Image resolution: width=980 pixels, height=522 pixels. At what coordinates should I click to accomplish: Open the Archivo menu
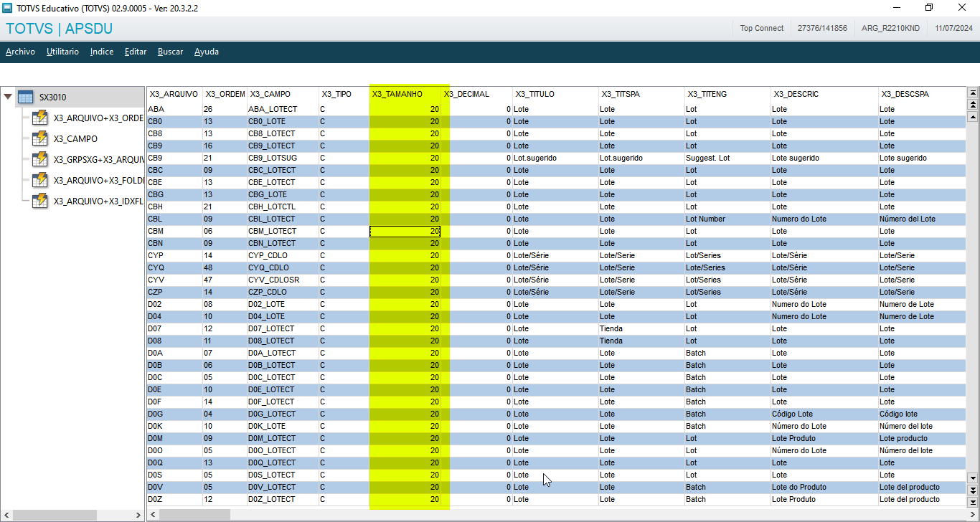click(20, 52)
